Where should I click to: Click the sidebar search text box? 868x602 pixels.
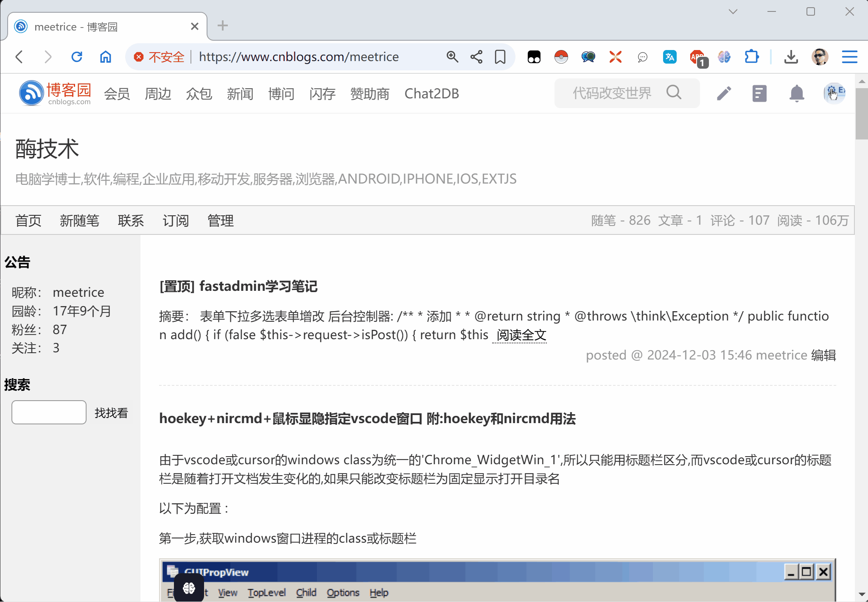tap(49, 412)
